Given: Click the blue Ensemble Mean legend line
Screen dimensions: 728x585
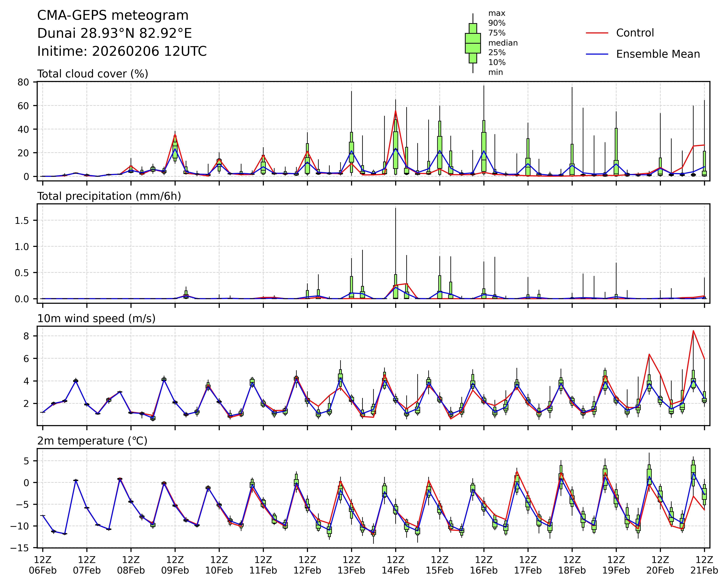Looking at the screenshot, I should (x=597, y=54).
